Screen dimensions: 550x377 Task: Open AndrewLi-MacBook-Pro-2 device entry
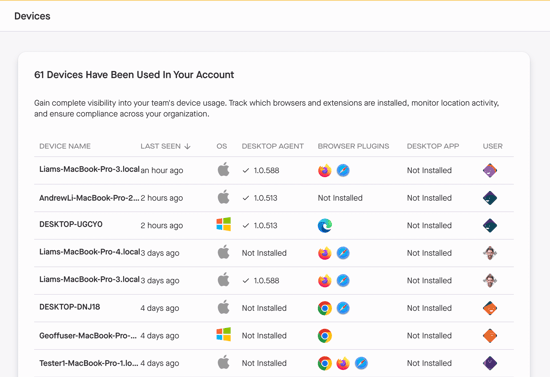click(x=89, y=198)
